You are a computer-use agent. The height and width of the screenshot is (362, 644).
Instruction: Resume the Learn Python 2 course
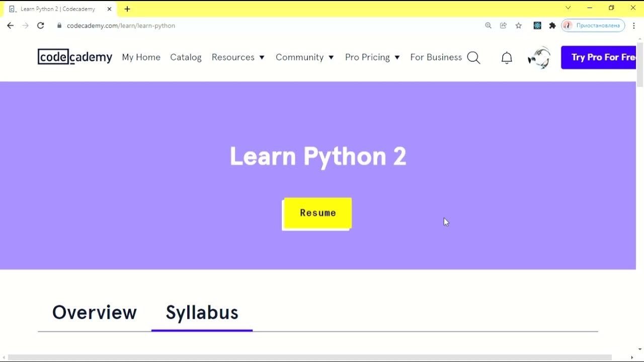(317, 213)
